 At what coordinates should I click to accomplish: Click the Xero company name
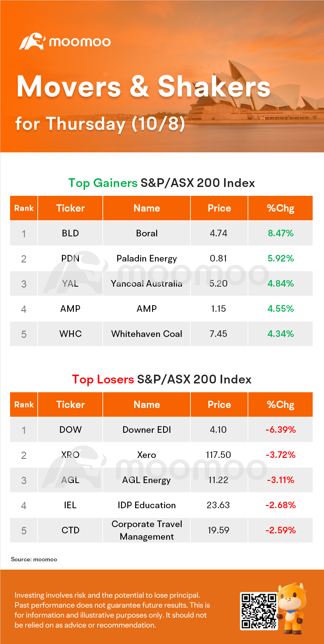click(x=146, y=455)
